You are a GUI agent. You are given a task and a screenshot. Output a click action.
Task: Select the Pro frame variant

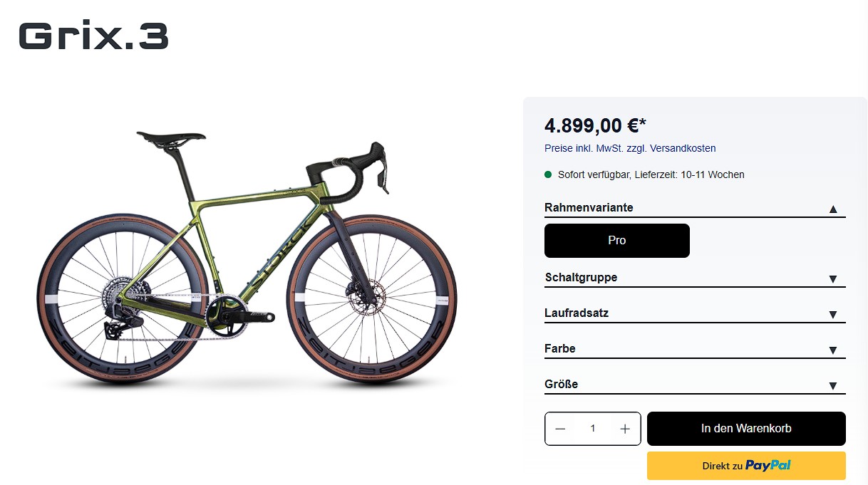[x=616, y=241]
